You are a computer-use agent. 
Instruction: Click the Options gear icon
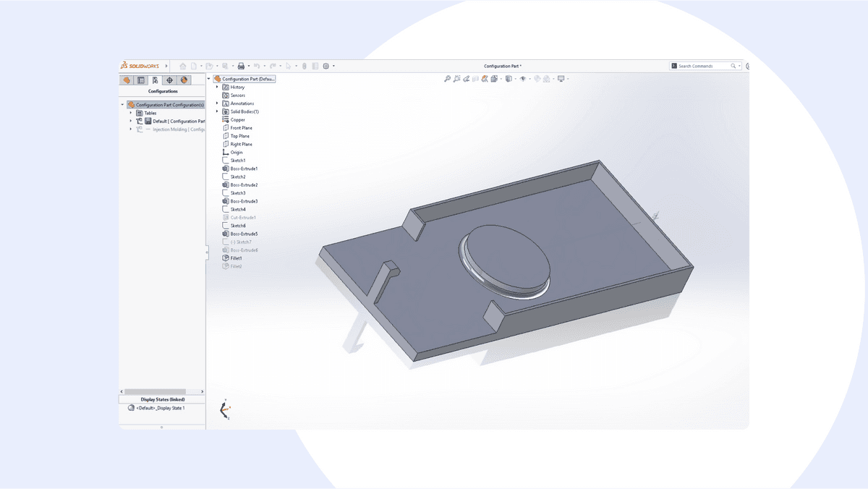(325, 66)
